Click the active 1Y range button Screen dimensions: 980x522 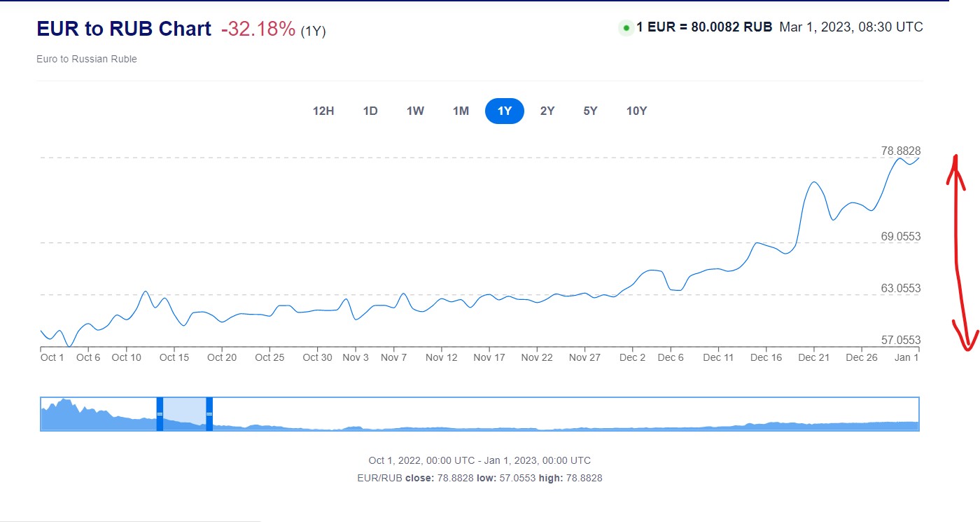click(x=505, y=111)
